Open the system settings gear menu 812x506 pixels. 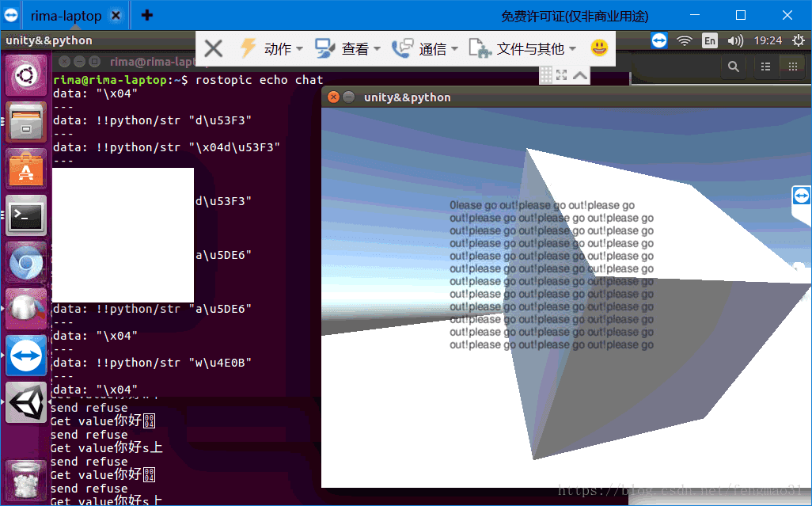(x=799, y=40)
